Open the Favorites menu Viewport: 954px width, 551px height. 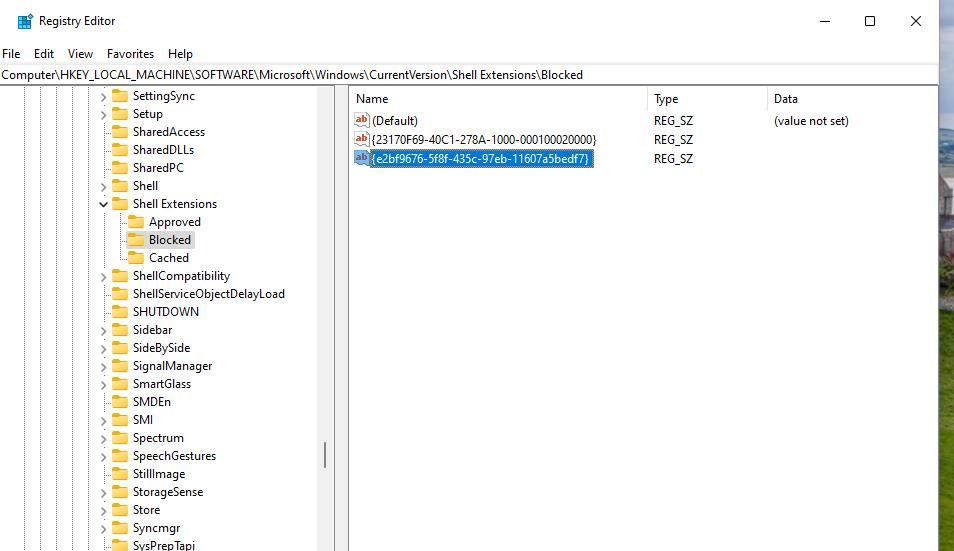[130, 54]
